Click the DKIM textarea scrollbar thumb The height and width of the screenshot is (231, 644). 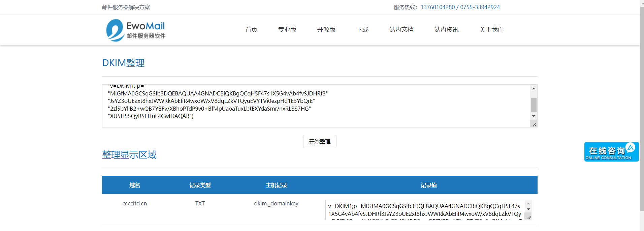(x=534, y=105)
